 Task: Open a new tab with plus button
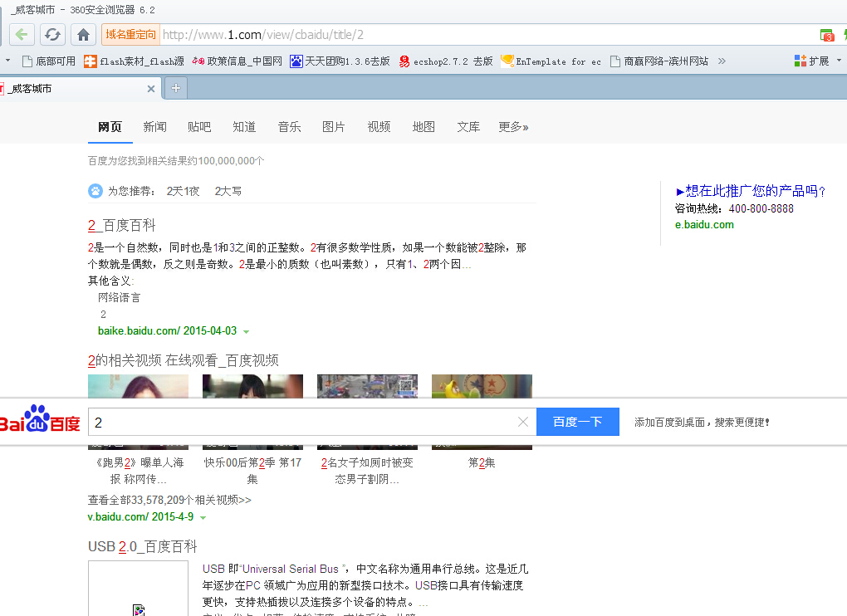(175, 88)
